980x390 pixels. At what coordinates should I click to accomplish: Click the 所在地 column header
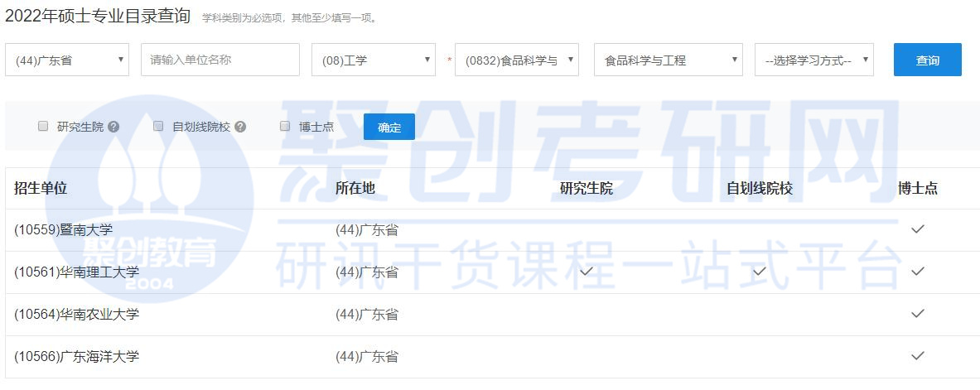[x=355, y=188]
